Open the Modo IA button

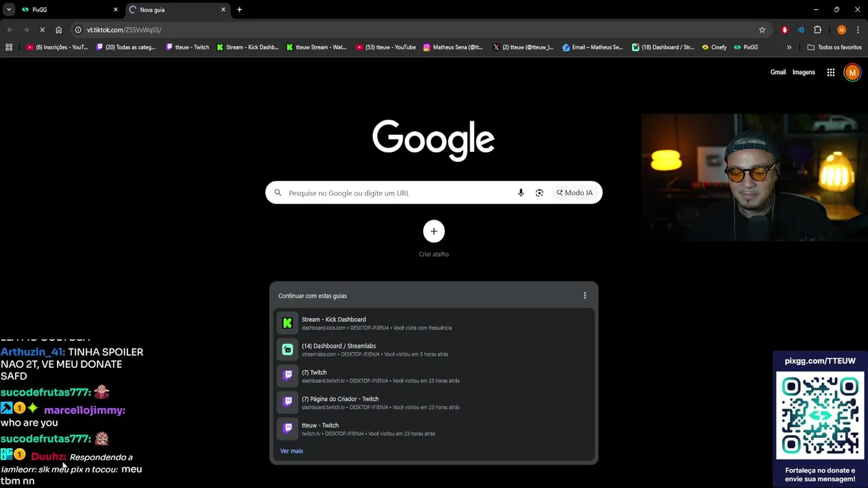(574, 192)
